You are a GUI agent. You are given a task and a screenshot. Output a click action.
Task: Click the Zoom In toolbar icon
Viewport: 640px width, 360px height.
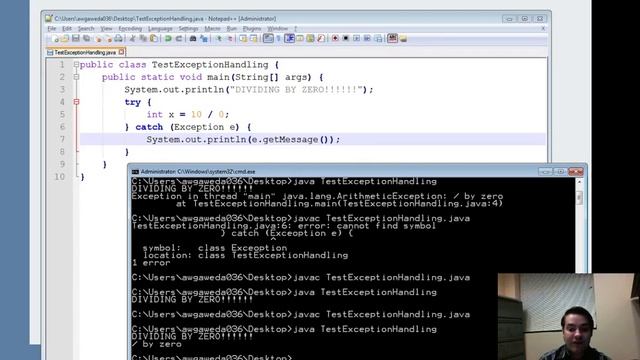pos(219,39)
